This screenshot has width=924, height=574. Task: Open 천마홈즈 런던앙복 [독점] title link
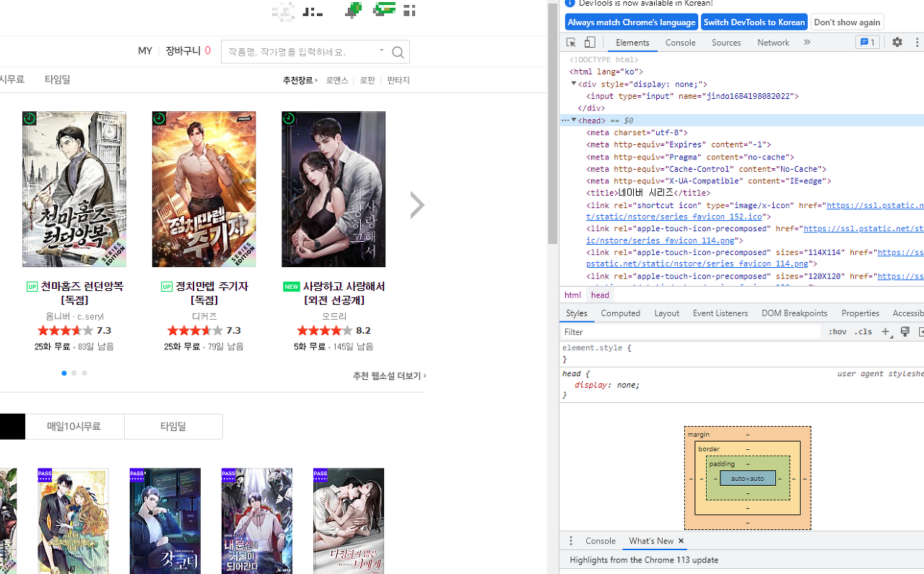[x=74, y=293]
